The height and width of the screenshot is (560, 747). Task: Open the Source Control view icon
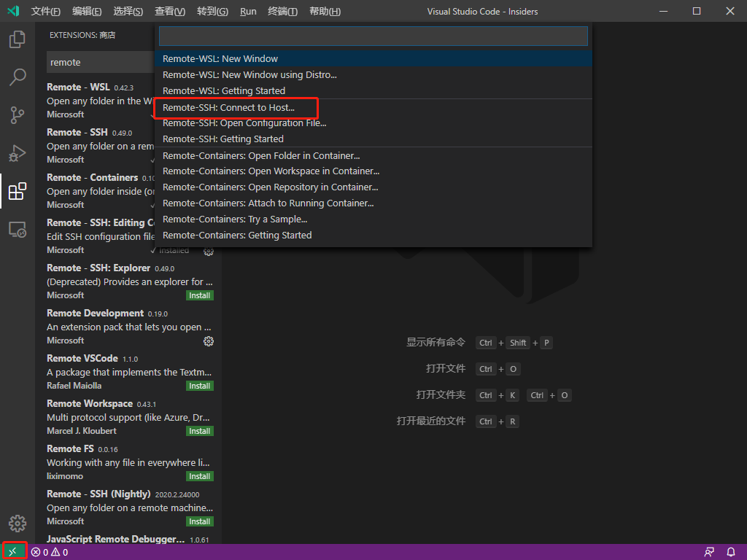[18, 115]
